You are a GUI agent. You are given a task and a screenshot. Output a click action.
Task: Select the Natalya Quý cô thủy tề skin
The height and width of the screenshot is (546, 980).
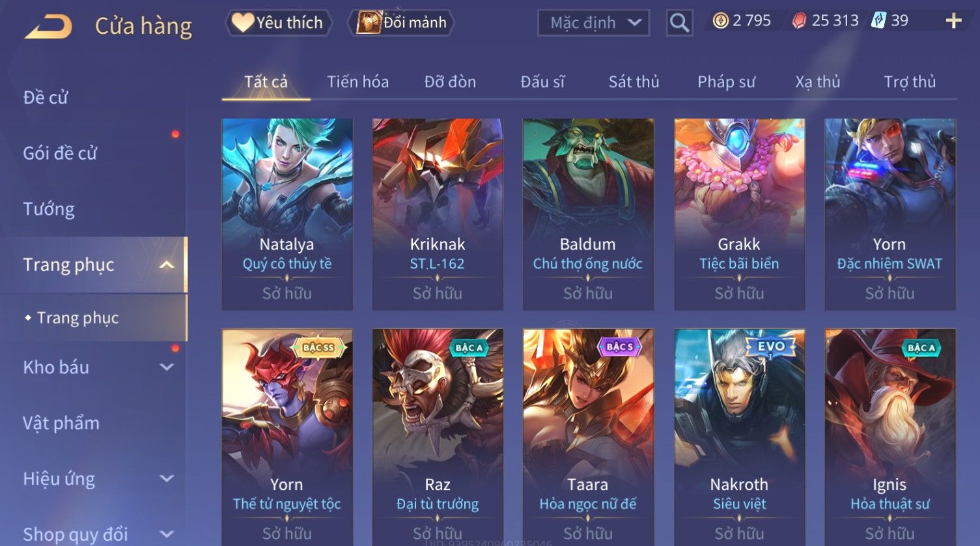tap(287, 214)
